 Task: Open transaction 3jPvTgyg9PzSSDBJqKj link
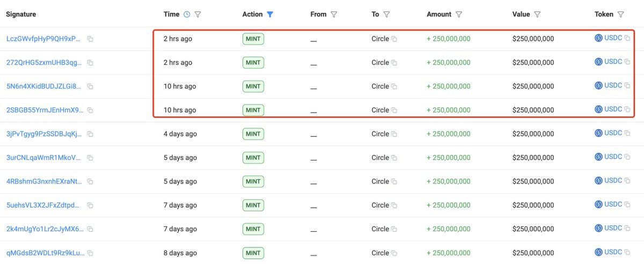(45, 134)
